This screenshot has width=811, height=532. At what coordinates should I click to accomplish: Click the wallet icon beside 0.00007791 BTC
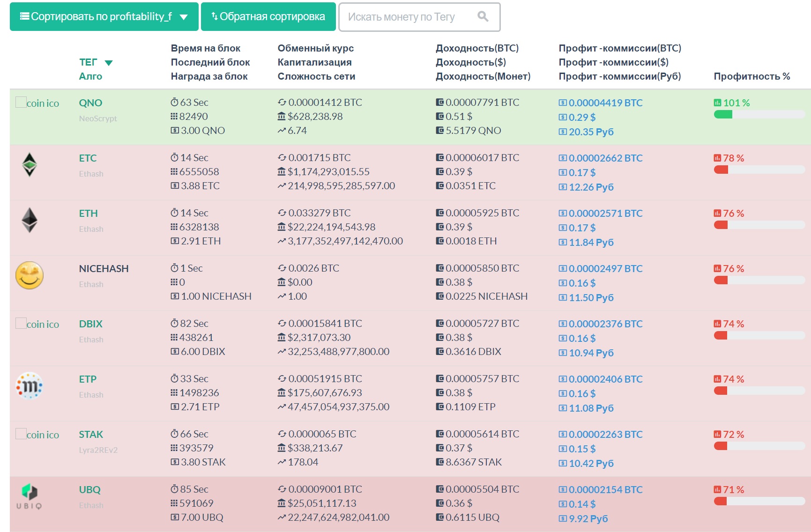pyautogui.click(x=440, y=102)
